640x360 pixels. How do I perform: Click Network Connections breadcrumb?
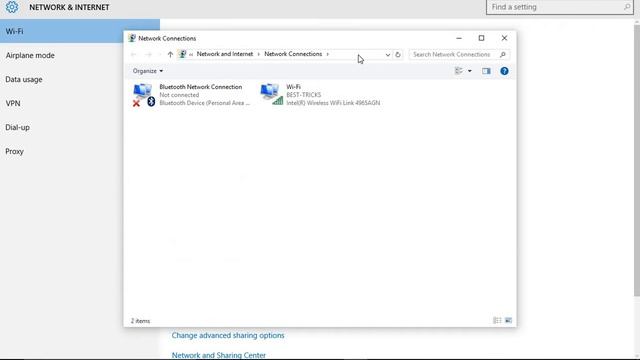293,54
